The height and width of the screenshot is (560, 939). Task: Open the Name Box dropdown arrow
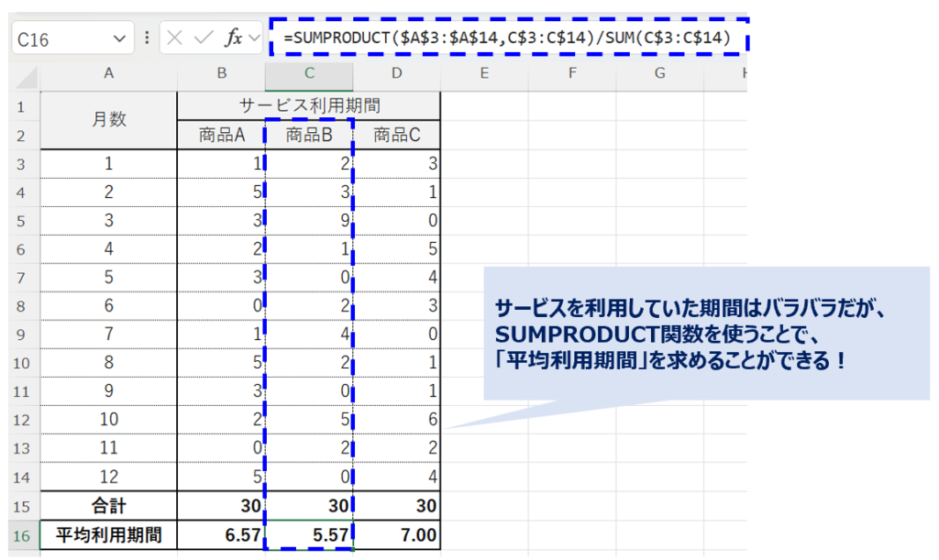tap(119, 38)
